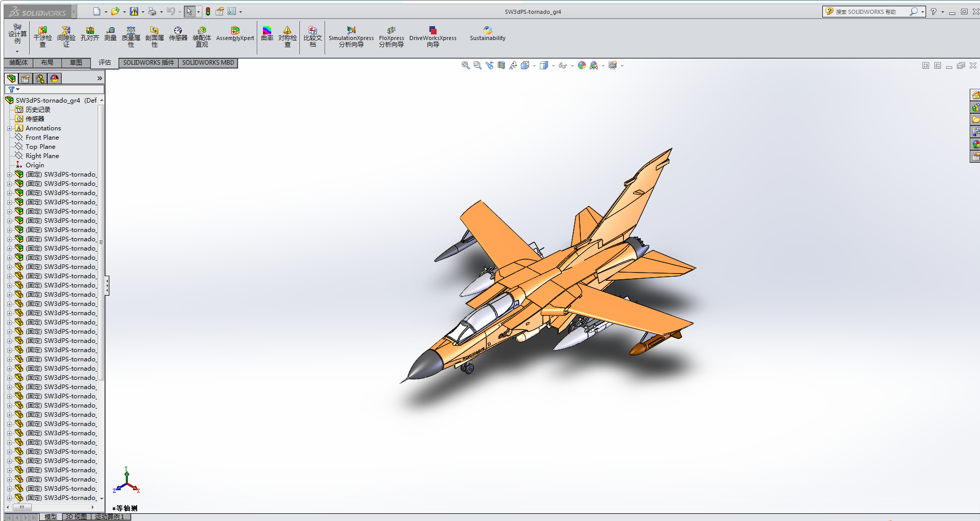Toggle the select cursor tool in top toolbar
980x521 pixels.
(190, 11)
